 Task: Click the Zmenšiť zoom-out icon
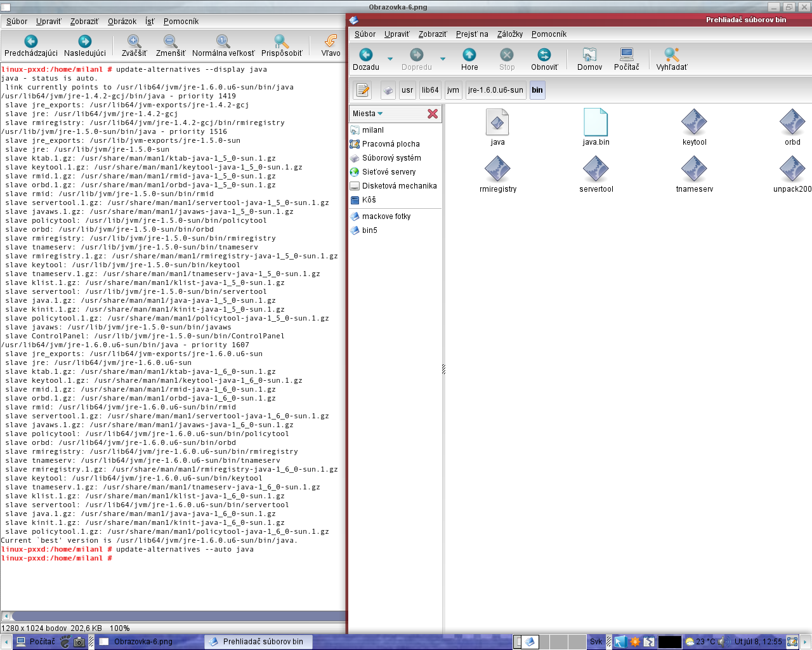[x=170, y=42]
